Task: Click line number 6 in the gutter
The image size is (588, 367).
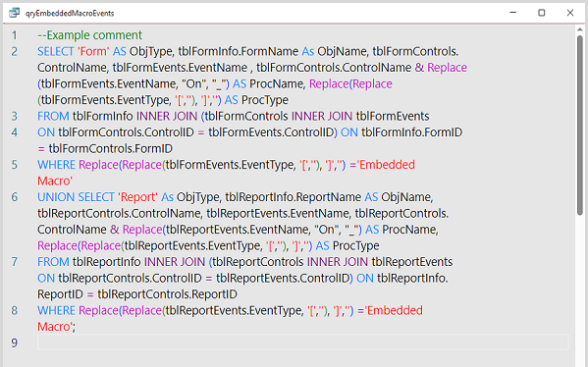Action: (x=15, y=197)
